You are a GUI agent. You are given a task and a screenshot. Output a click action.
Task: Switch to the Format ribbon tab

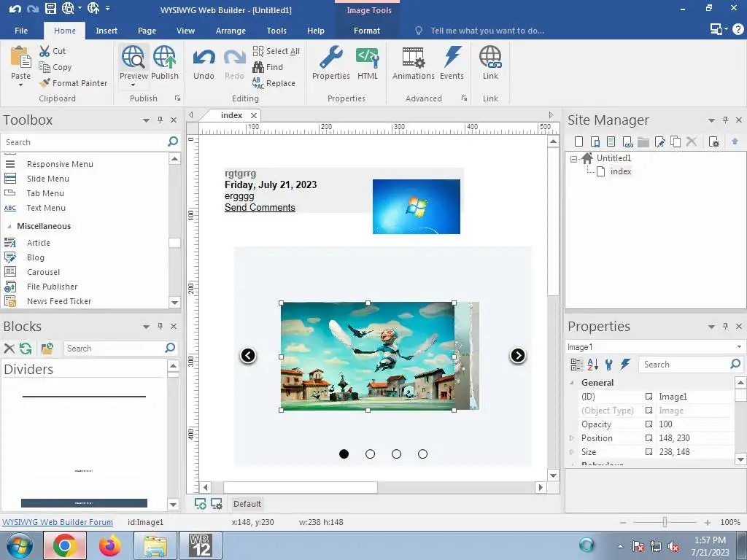tap(367, 31)
